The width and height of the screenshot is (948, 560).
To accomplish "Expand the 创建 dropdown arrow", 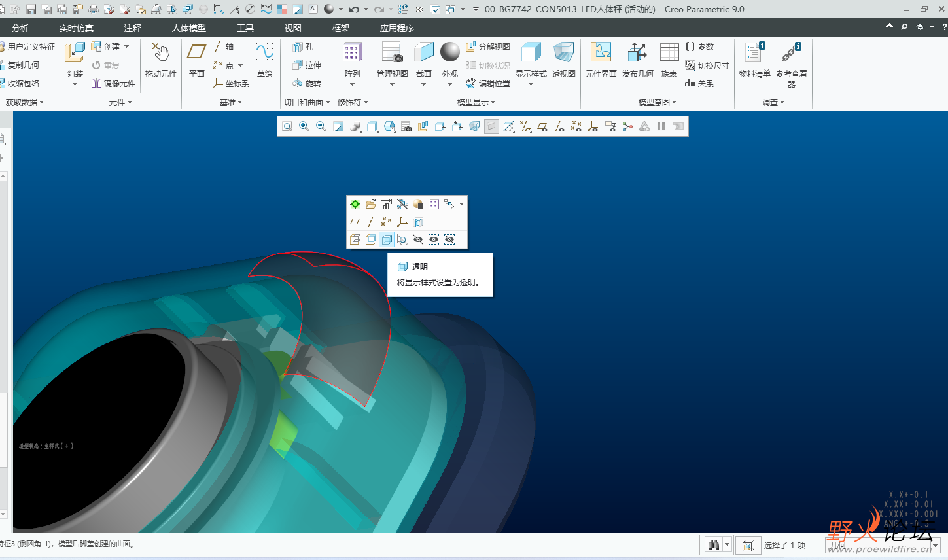I will click(x=126, y=46).
